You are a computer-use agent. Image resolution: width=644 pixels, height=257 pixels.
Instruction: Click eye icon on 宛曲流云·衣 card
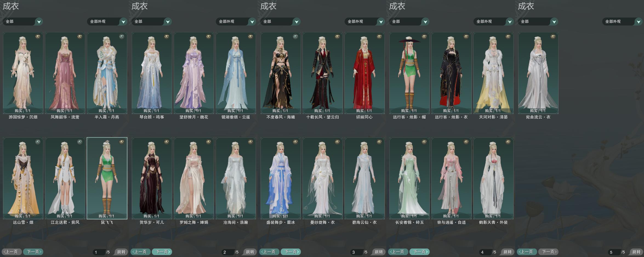(553, 36)
